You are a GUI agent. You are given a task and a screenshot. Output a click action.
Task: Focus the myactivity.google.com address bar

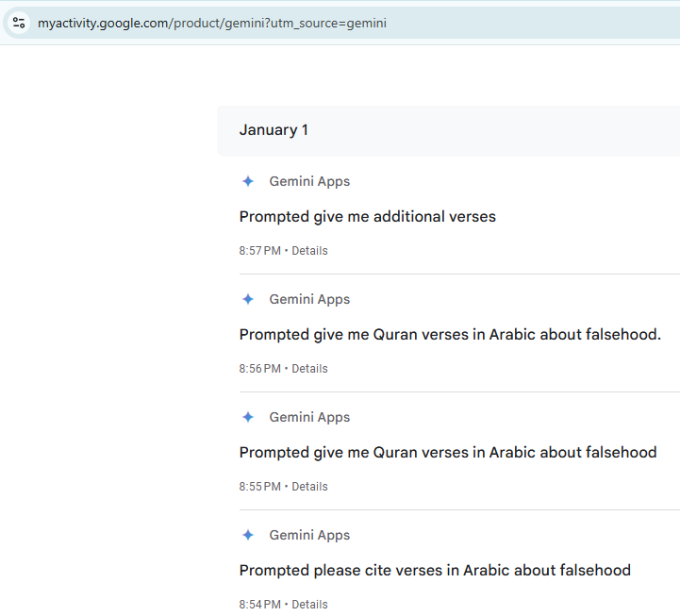[x=283, y=23]
